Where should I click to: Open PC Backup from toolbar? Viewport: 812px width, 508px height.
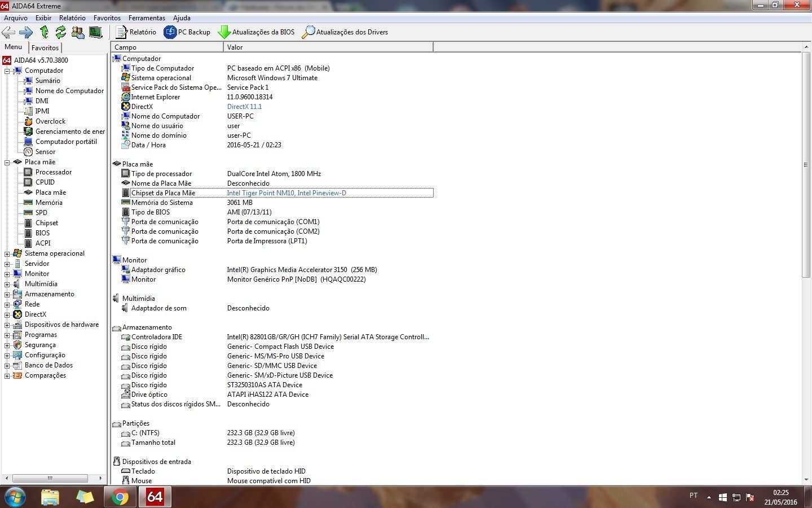coord(187,32)
